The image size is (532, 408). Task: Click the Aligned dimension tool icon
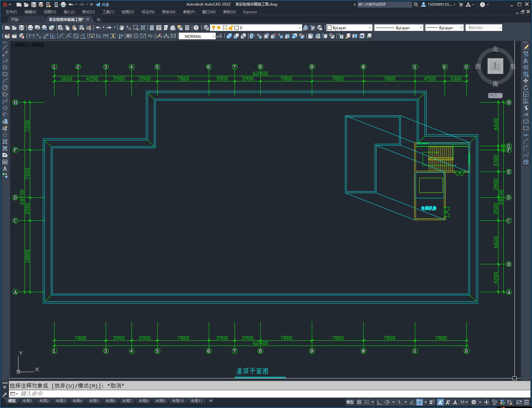tap(39, 36)
